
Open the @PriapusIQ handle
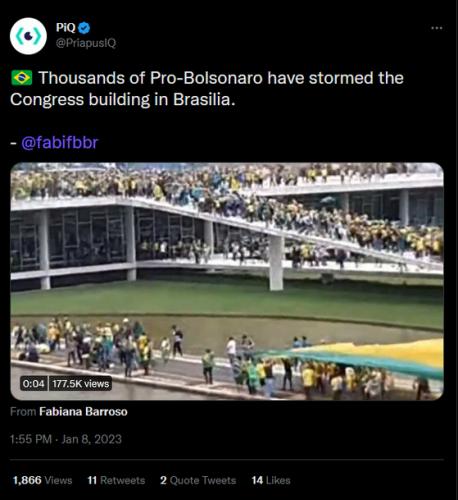(x=86, y=43)
